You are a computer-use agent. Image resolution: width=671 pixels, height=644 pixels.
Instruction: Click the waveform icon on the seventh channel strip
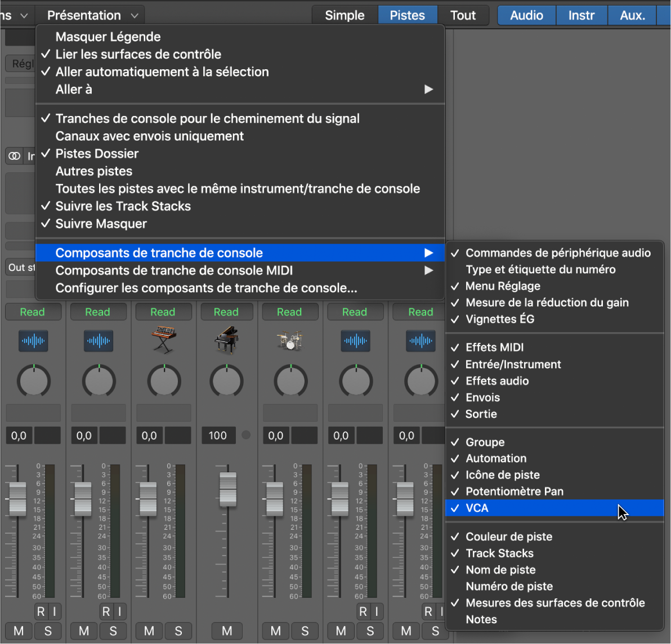[x=421, y=341]
